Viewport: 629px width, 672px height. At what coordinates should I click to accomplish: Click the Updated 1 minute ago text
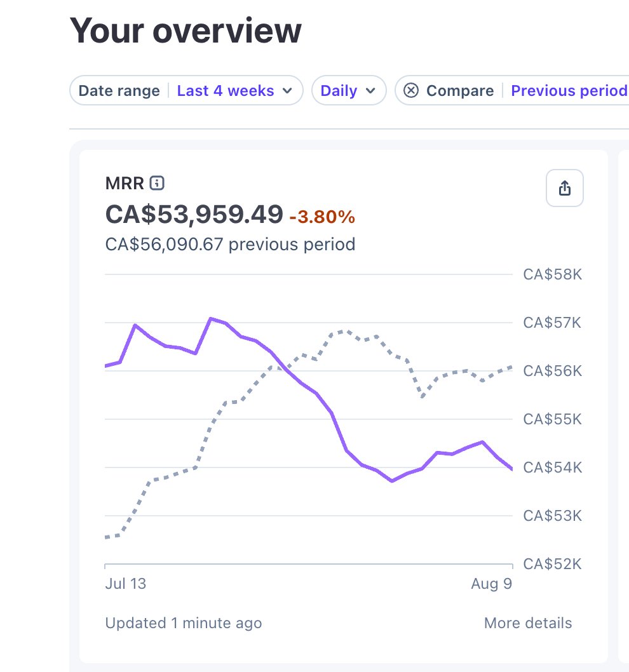click(x=184, y=622)
